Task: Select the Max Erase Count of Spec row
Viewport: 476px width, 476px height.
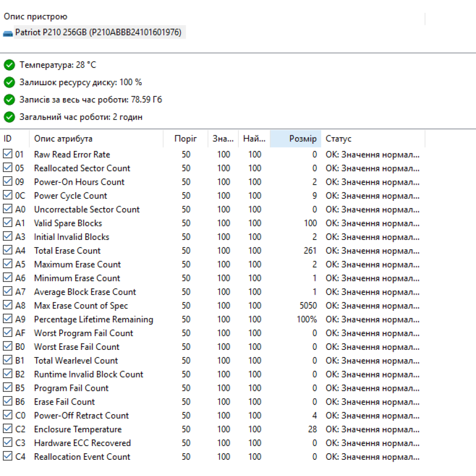Action: tap(81, 306)
